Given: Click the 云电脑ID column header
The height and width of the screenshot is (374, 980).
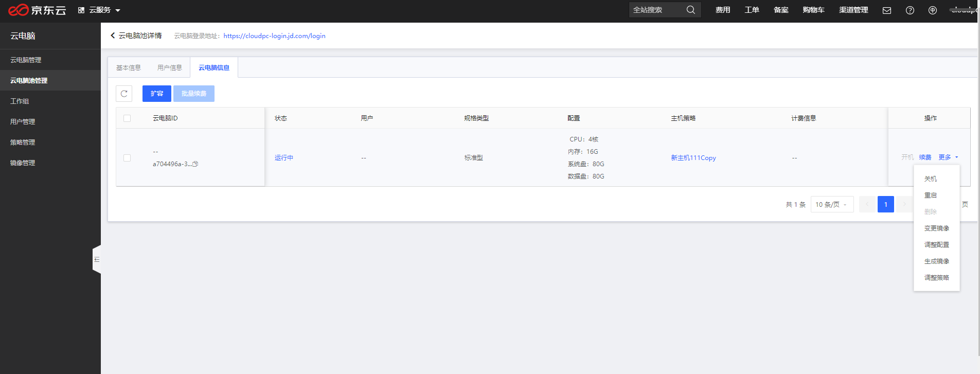Looking at the screenshot, I should [165, 118].
